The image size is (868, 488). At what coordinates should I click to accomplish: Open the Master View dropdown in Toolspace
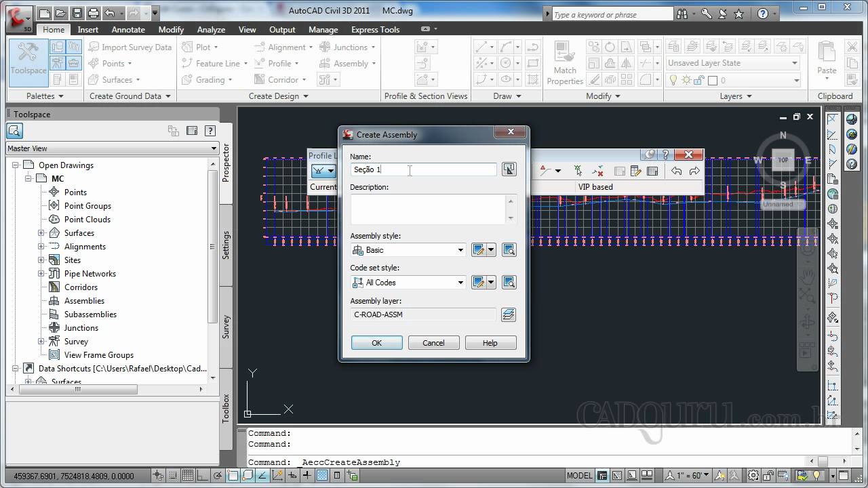pyautogui.click(x=112, y=148)
